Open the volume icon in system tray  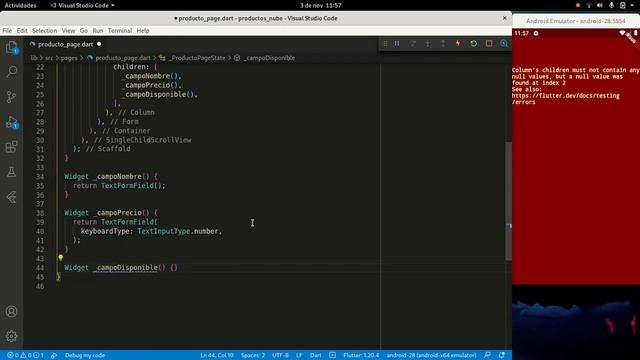600,5
